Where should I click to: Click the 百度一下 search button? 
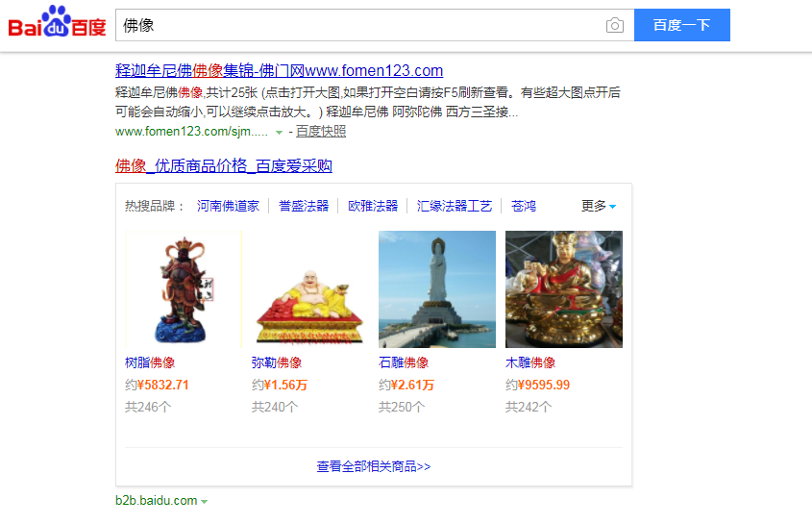pos(682,25)
